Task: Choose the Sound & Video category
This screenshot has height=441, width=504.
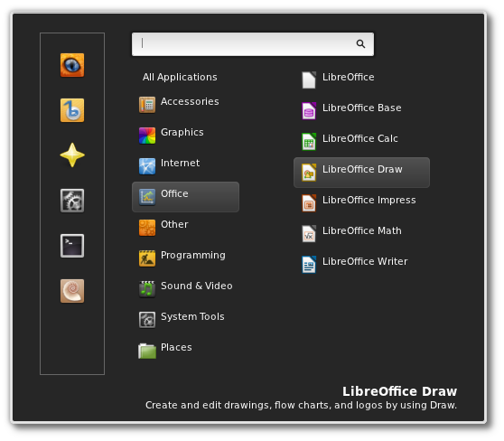Action: click(185, 289)
